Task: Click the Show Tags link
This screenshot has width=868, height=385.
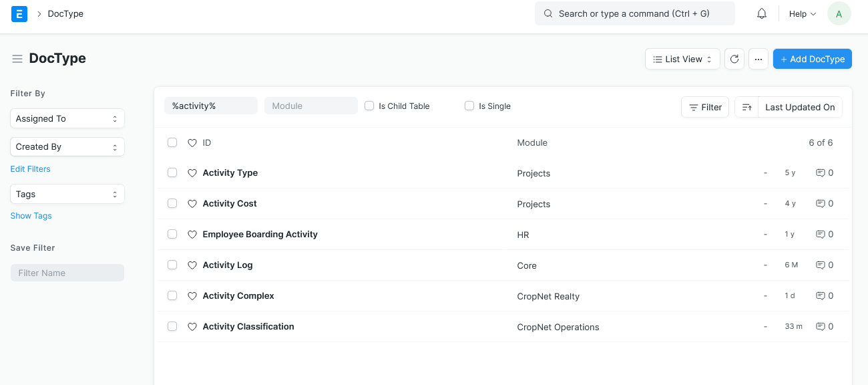Action: pos(31,216)
